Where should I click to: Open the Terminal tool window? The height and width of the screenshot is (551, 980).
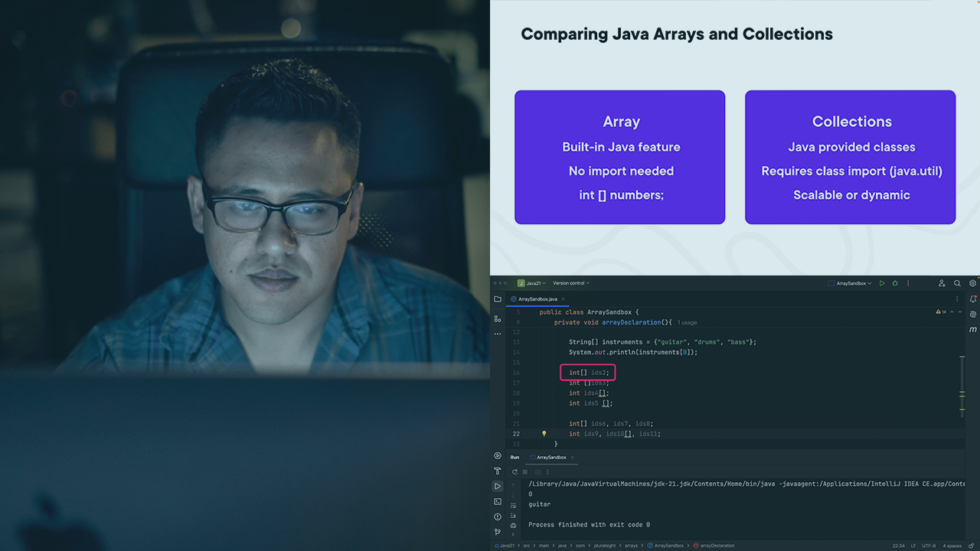pyautogui.click(x=498, y=501)
